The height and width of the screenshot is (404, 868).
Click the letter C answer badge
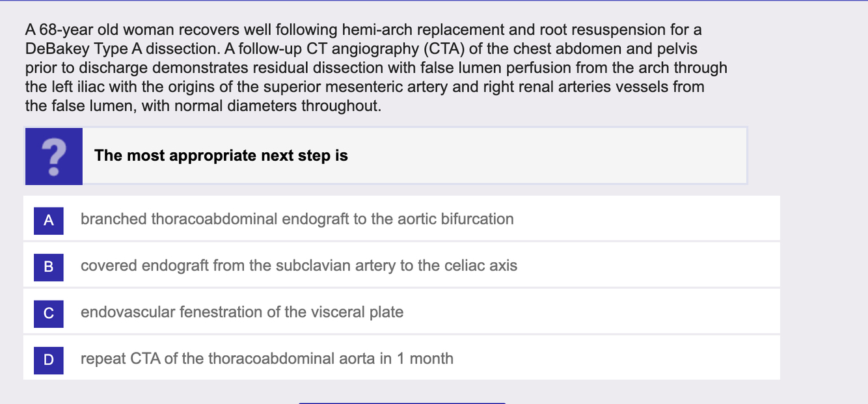click(x=48, y=313)
